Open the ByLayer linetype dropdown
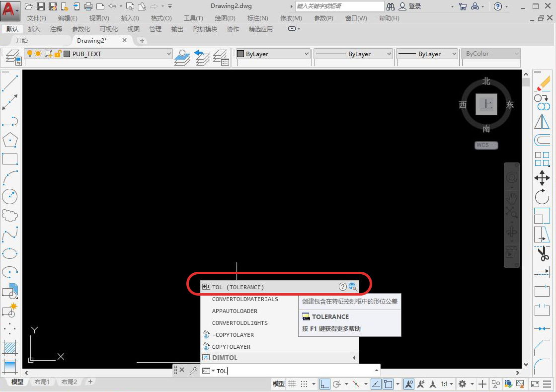The height and width of the screenshot is (392, 556). click(x=353, y=54)
